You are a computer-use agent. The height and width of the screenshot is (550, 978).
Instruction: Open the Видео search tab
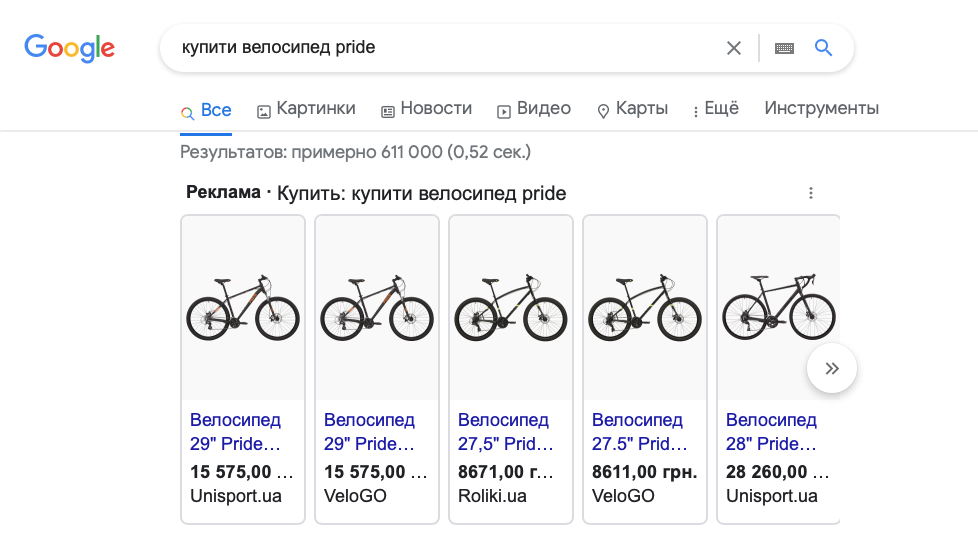(534, 109)
